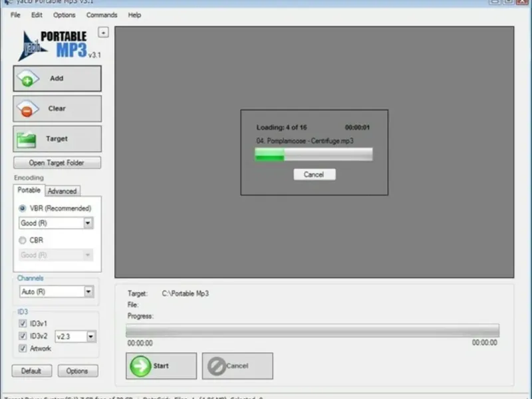
Task: Open the disabled CBR quality dropdown
Action: 56,255
